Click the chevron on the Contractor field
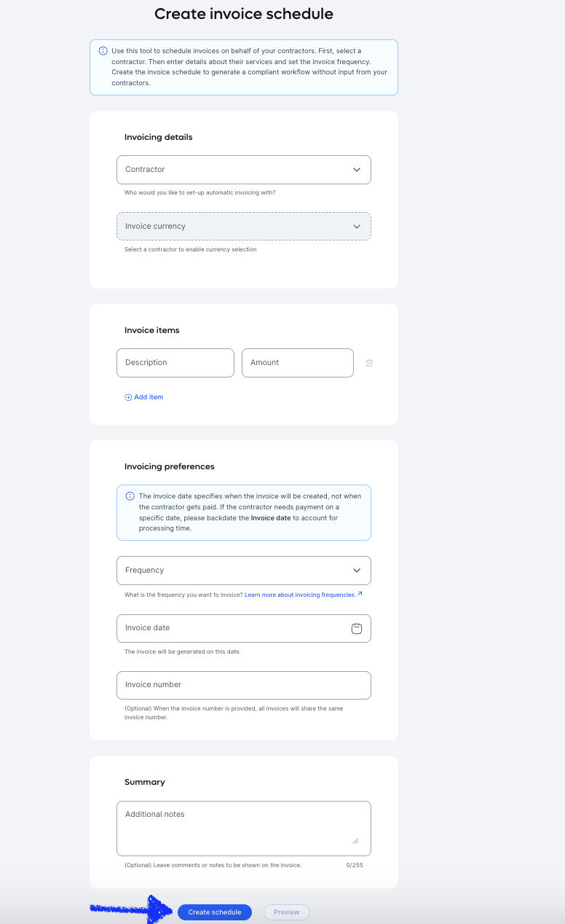 coord(357,169)
